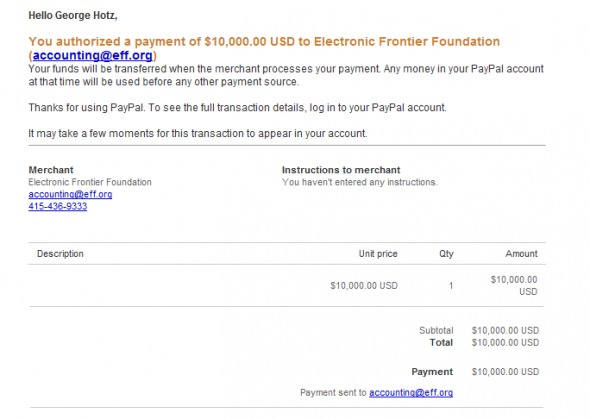Image resolution: width=590 pixels, height=419 pixels.
Task: Click 'Electronic Frontier Foundation' merchant name text
Action: pyautogui.click(x=90, y=182)
